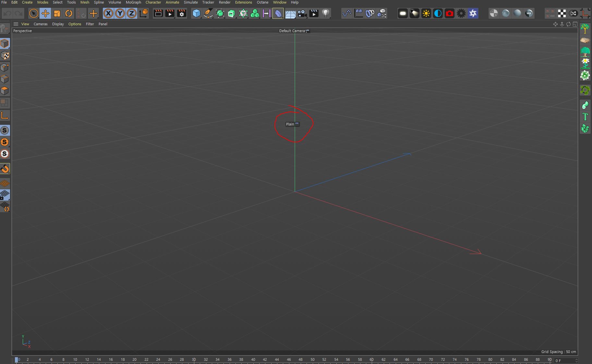Activate the Scale tool
The width and height of the screenshot is (592, 364).
click(x=57, y=13)
